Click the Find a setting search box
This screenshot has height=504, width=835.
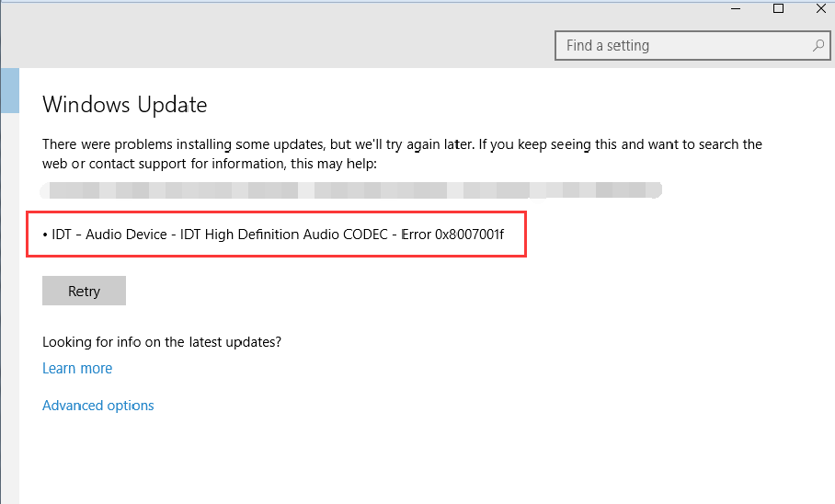pyautogui.click(x=681, y=45)
